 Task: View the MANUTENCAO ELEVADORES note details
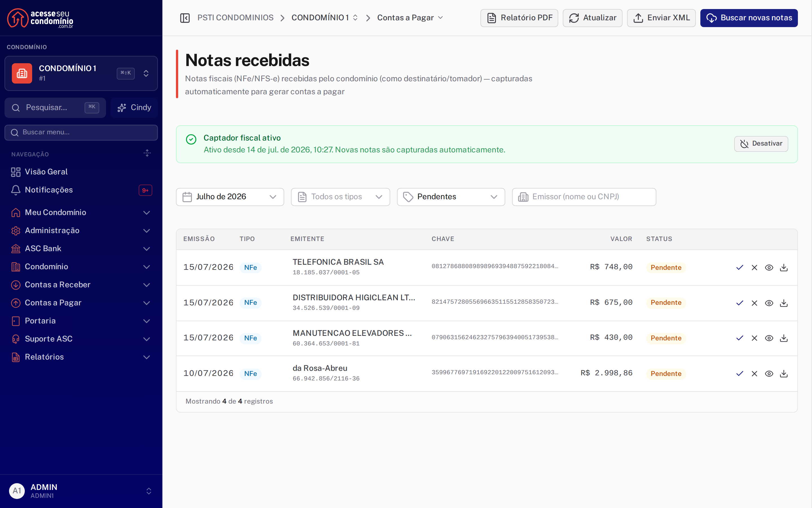point(769,338)
